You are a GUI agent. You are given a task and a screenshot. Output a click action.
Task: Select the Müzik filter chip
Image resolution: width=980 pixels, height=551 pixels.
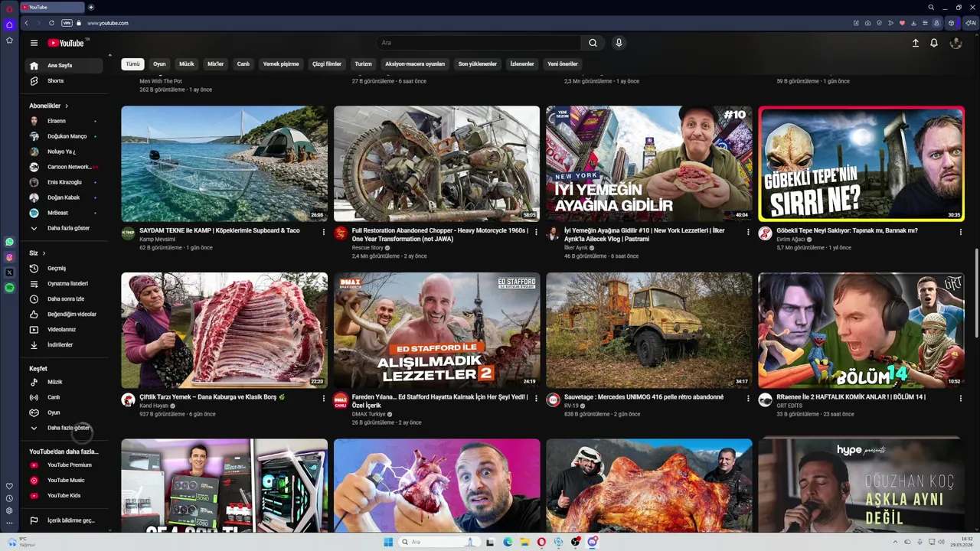pos(187,64)
